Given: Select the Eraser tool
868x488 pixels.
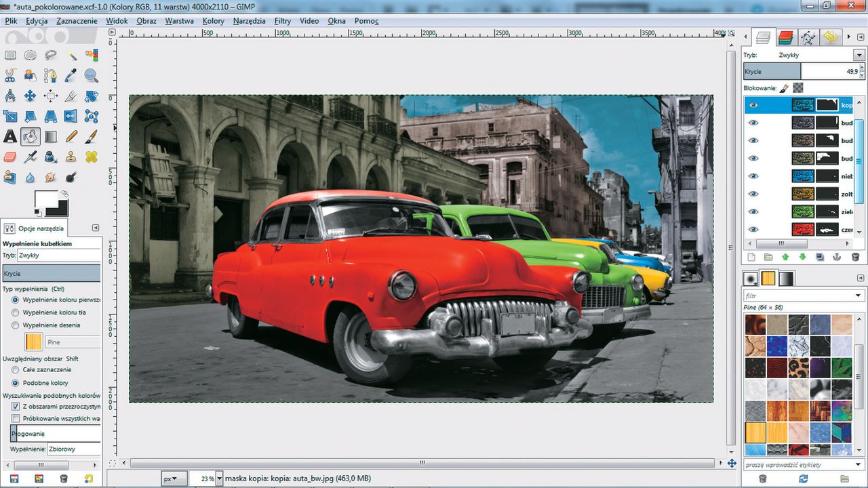Looking at the screenshot, I should [x=10, y=157].
